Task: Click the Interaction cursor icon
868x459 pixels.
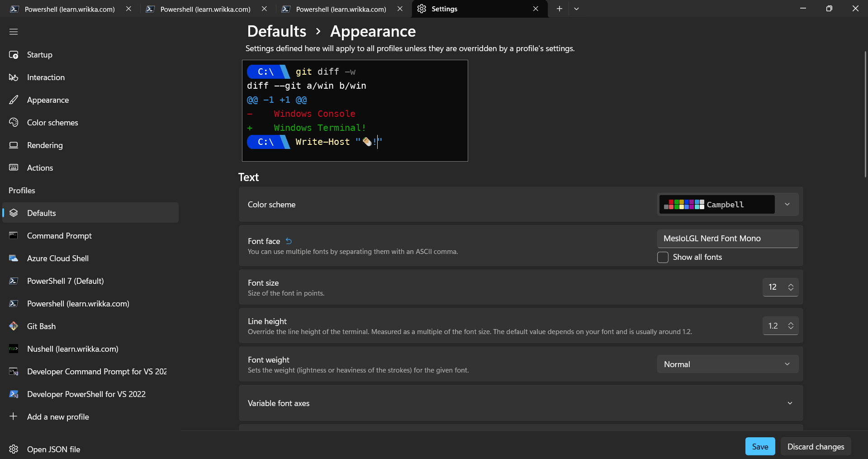Action: (14, 77)
